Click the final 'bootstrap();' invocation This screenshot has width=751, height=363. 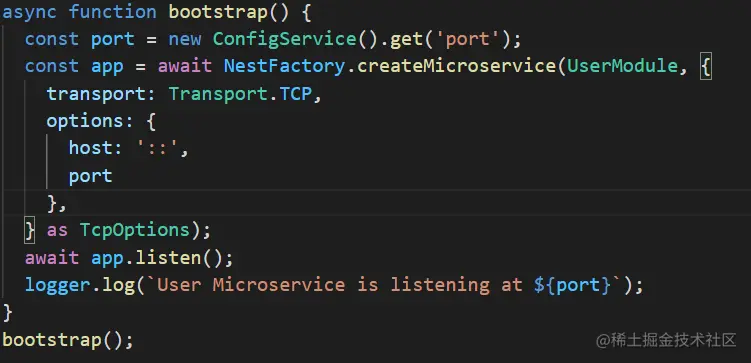click(68, 340)
